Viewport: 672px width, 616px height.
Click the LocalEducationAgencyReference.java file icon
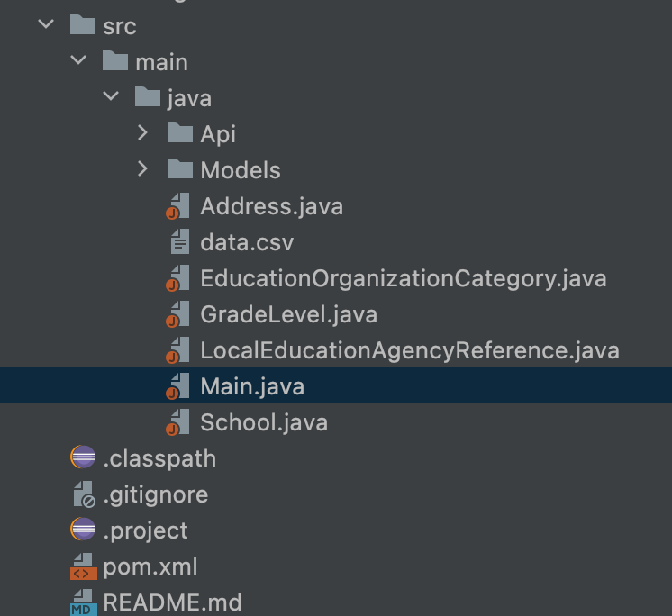(177, 350)
